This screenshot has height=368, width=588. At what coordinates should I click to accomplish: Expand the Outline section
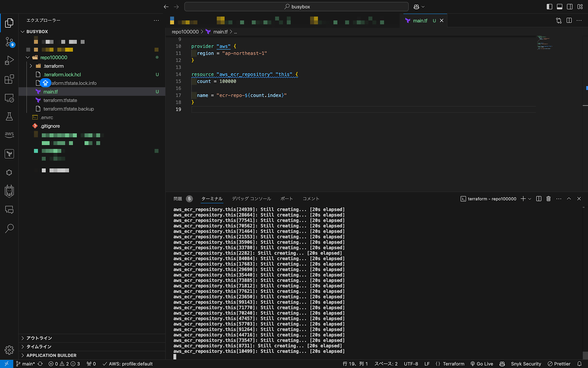[92, 338]
